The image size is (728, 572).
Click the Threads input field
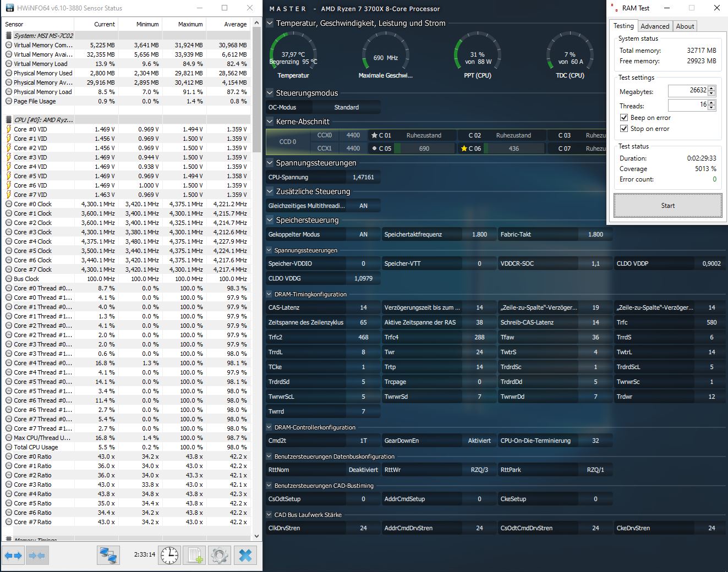point(688,105)
